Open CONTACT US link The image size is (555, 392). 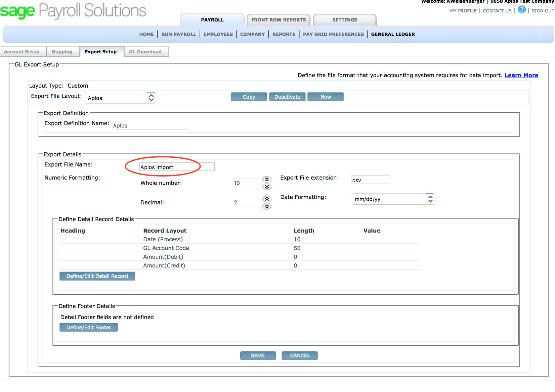(497, 11)
